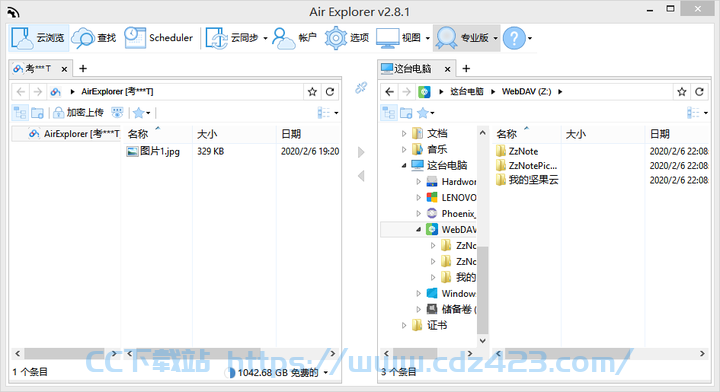This screenshot has width=720, height=392.
Task: Collapse the WebDAV tree node
Action: (x=418, y=230)
